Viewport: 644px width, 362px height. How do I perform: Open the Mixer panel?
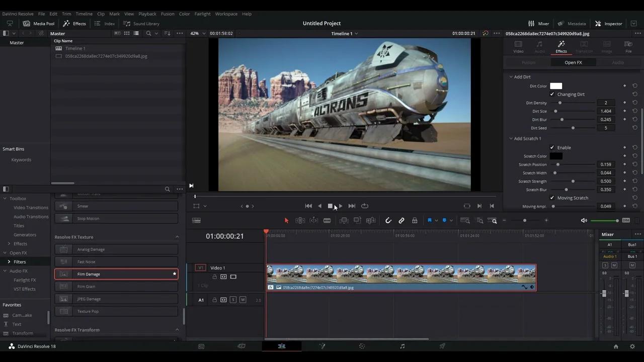(x=539, y=23)
